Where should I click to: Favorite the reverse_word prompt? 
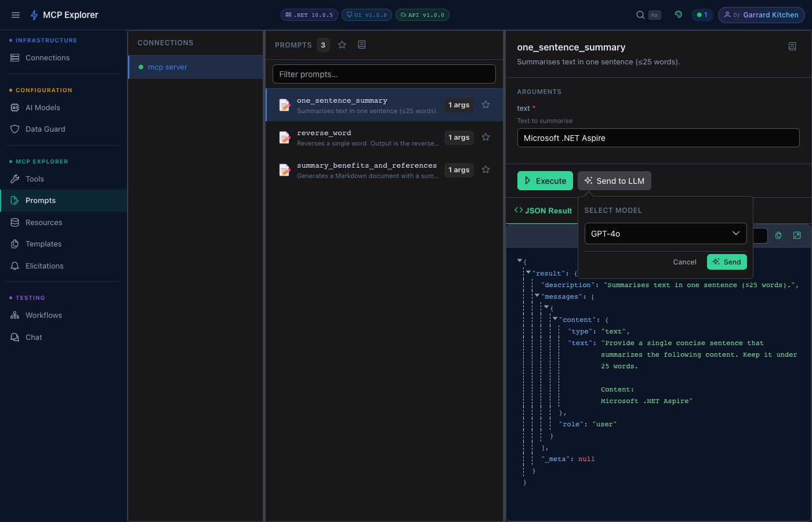pyautogui.click(x=485, y=137)
